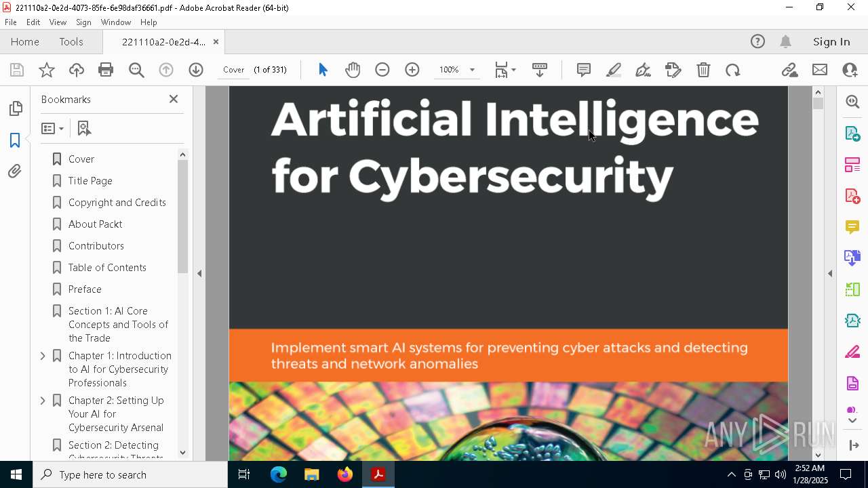868x488 pixels.
Task: Rotate the page view
Action: [732, 70]
